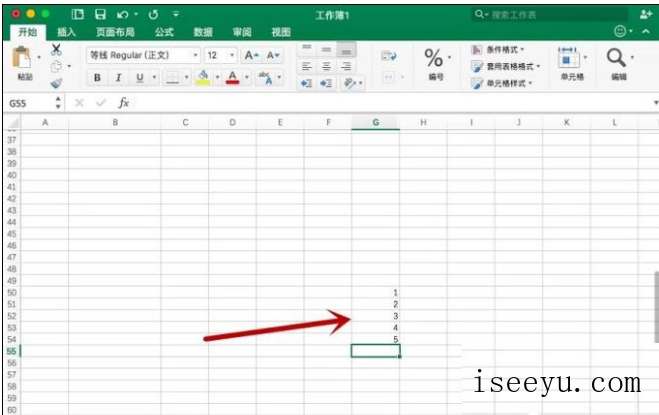Click the Merge cells icon
Screen dimensions: 659x415
pos(389,77)
